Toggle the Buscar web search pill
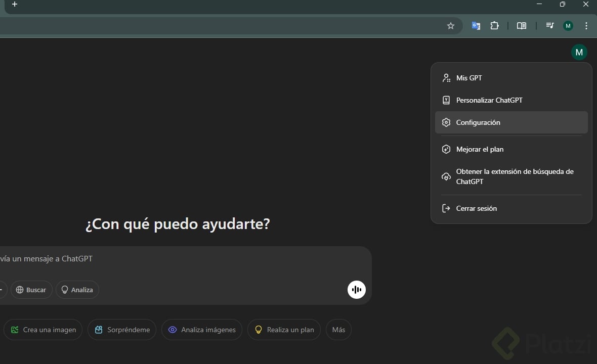The height and width of the screenshot is (364, 597). point(31,290)
